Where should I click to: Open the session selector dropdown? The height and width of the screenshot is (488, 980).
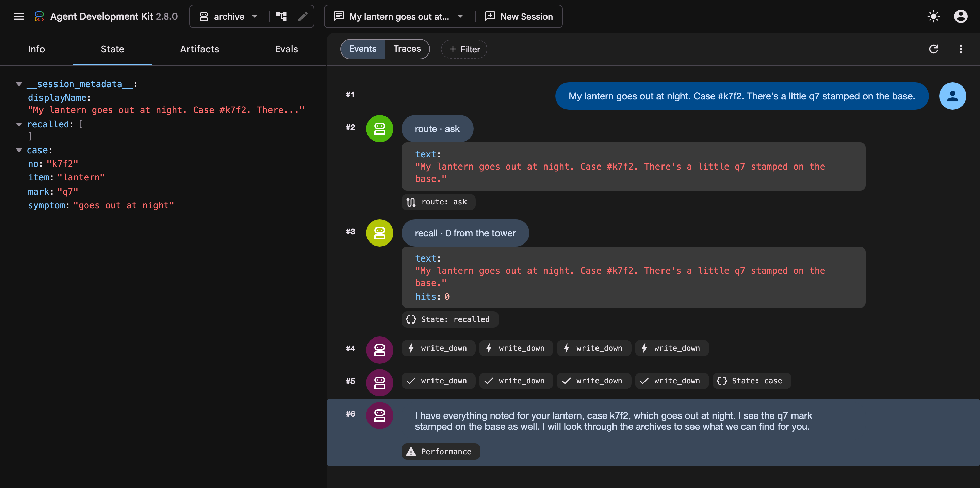point(398,16)
